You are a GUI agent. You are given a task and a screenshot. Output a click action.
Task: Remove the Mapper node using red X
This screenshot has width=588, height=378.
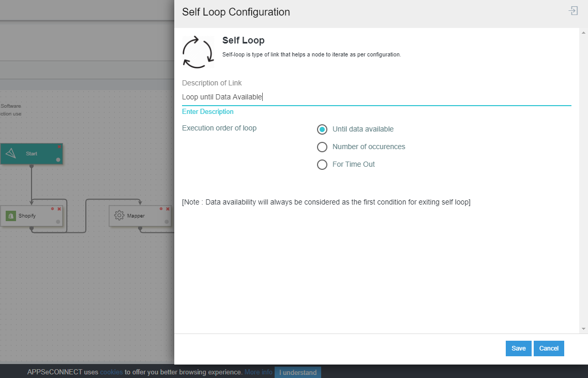[168, 209]
